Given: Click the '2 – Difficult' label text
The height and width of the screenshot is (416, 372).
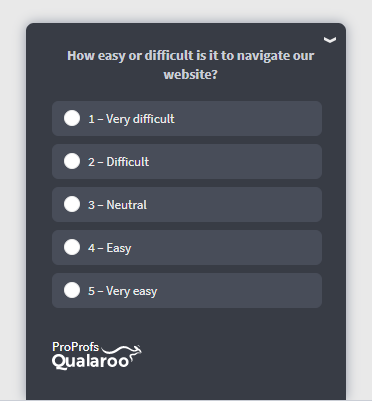Looking at the screenshot, I should pyautogui.click(x=119, y=162).
